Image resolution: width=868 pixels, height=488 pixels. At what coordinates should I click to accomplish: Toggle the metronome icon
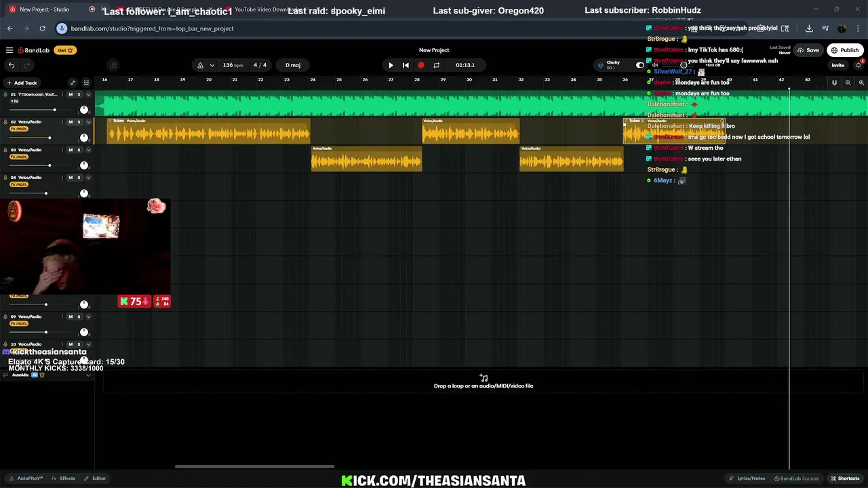tap(200, 65)
